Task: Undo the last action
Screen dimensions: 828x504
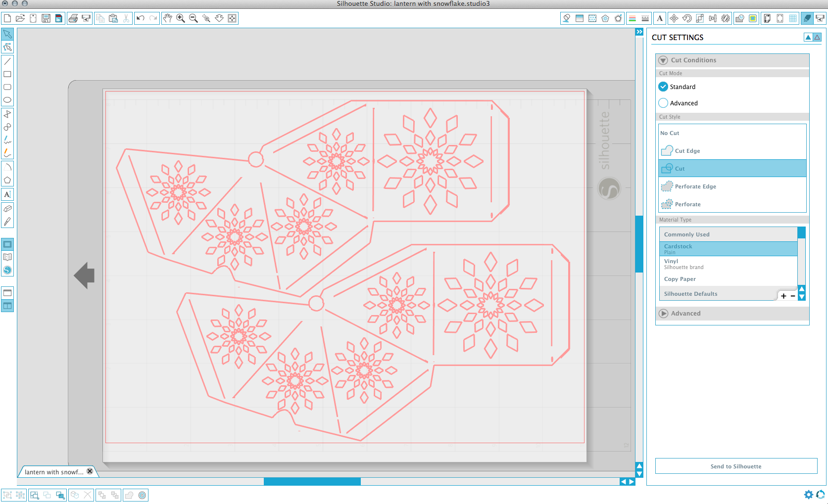Action: click(141, 18)
